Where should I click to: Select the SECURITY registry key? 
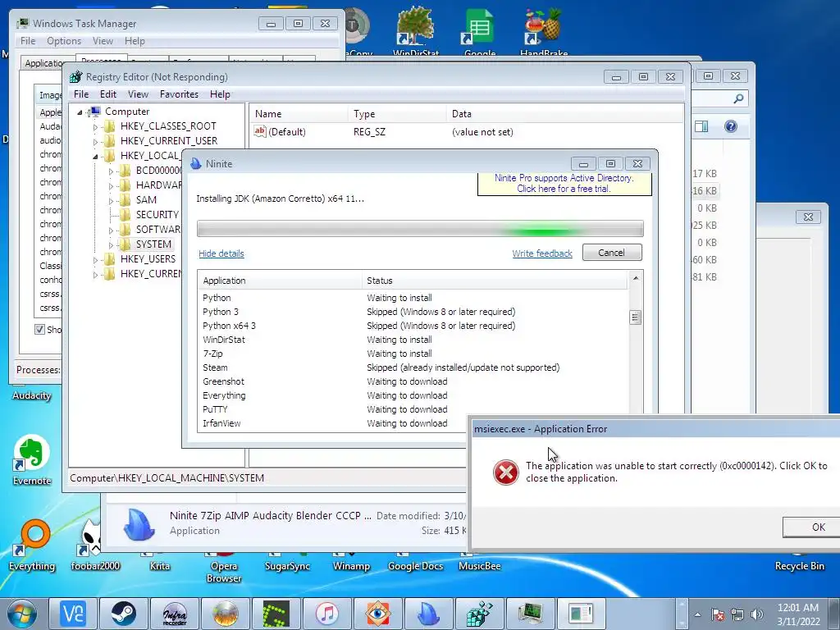click(157, 215)
